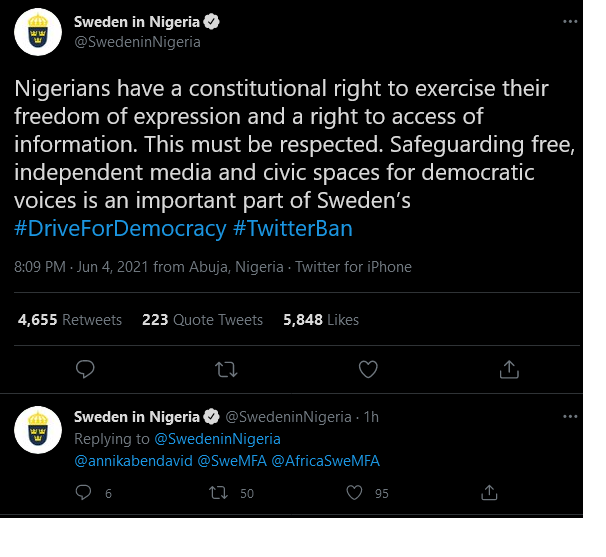Viewport: 606px width, 557px height.
Task: Open the #TwitterBan hashtag
Action: (293, 229)
